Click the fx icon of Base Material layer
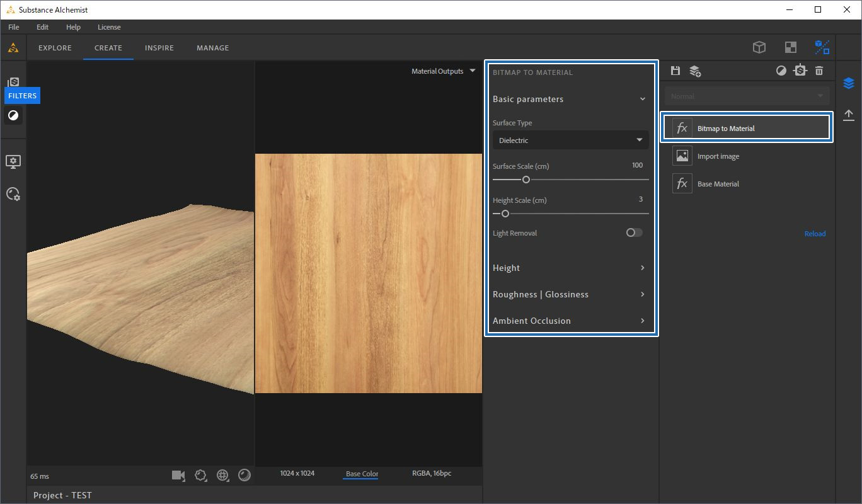The image size is (862, 504). point(682,183)
